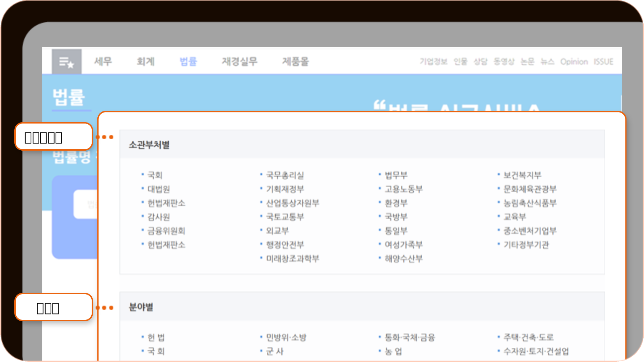644x362 pixels.
Task: Select 고용노동부 in the list
Action: point(403,189)
